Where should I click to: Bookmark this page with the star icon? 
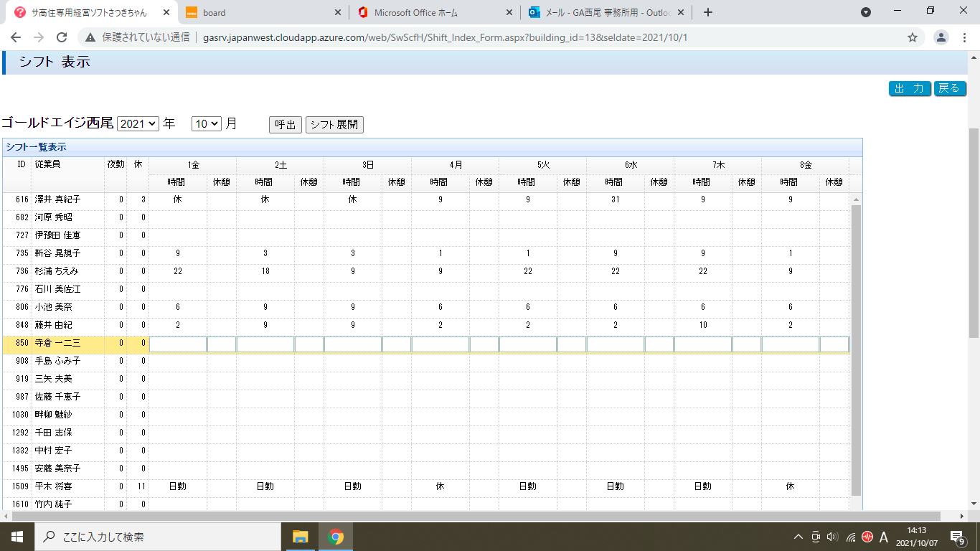click(x=913, y=37)
